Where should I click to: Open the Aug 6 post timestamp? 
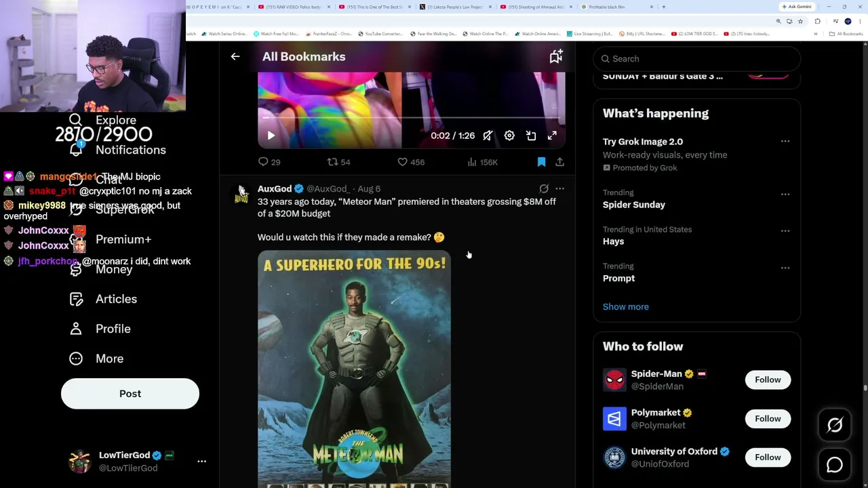click(x=369, y=189)
